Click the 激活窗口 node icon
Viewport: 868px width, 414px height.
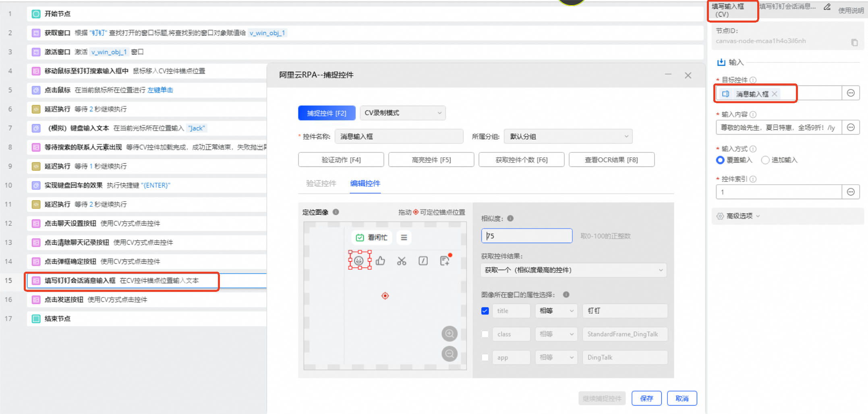[x=36, y=52]
